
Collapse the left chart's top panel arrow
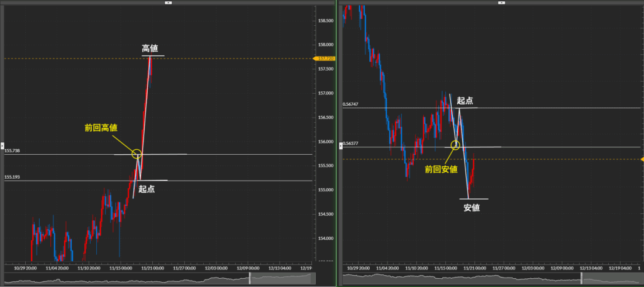(x=167, y=3)
